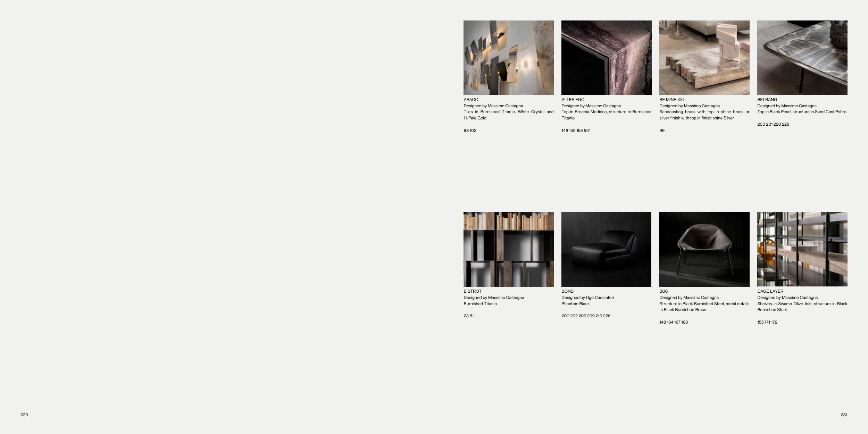Viewport: 868px width, 434px height.
Task: Click the ABACO wall tiles thumbnail
Action: click(x=508, y=58)
